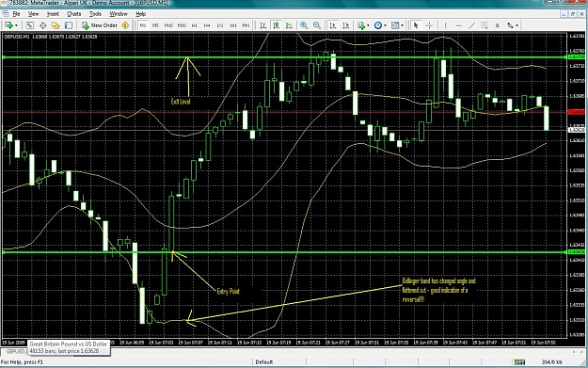Viewport: 588px width, 368px height.
Task: Click the New Order button
Action: coord(100,25)
